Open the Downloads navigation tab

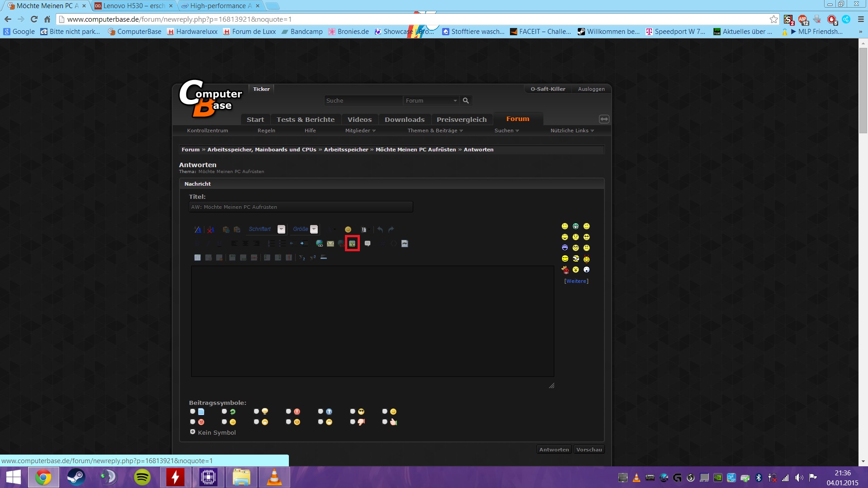coord(404,120)
